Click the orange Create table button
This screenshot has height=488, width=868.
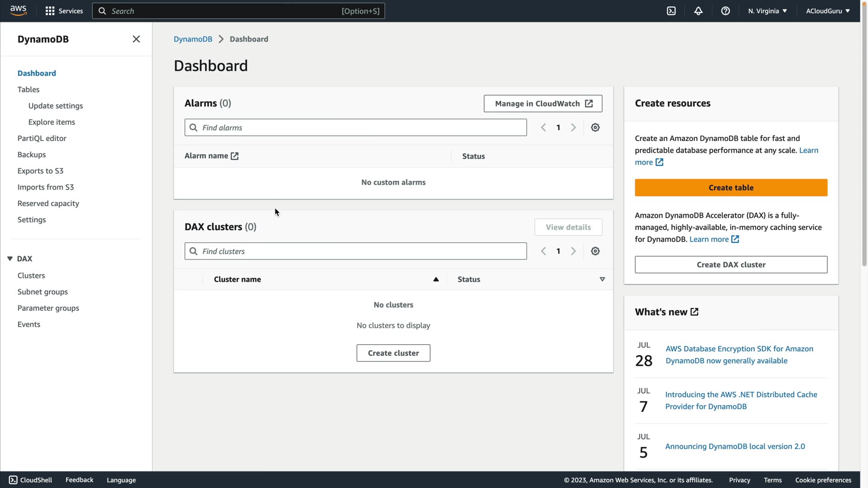[x=731, y=188]
